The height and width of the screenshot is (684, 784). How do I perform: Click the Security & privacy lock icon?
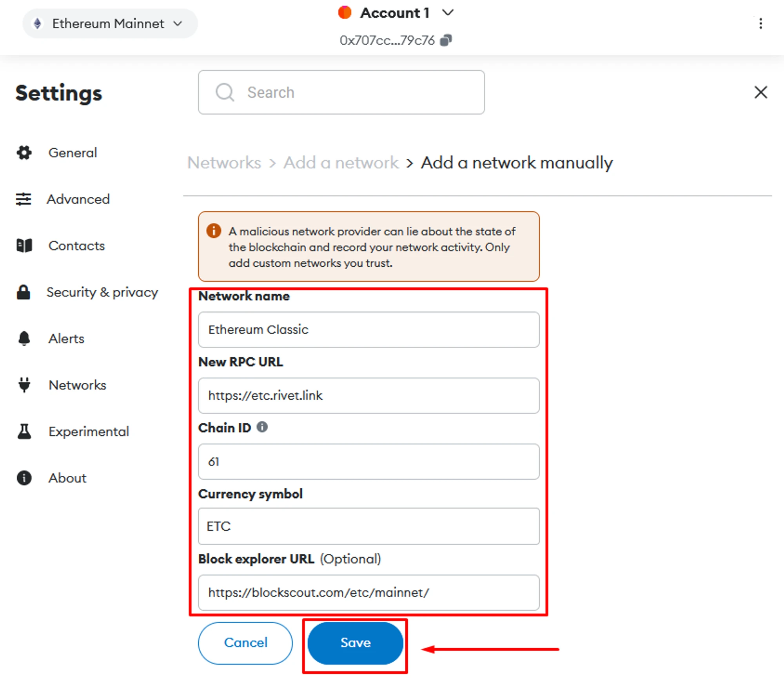click(x=24, y=292)
